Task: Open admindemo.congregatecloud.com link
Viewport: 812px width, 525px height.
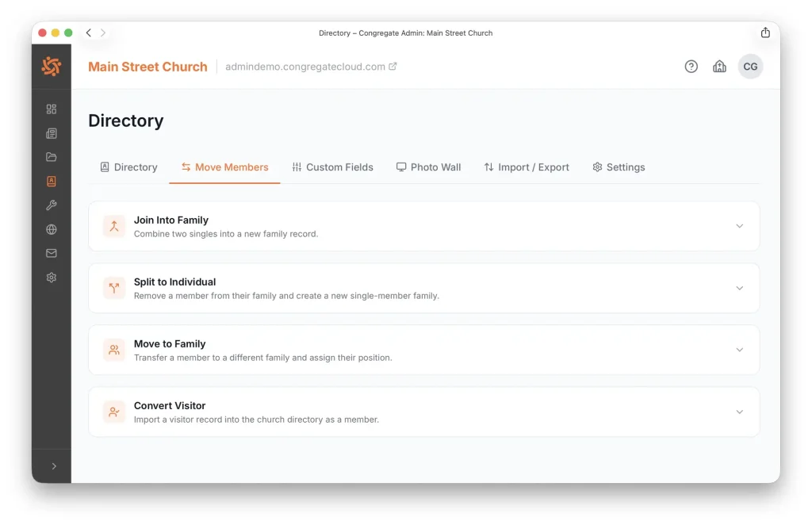Action: (x=311, y=67)
